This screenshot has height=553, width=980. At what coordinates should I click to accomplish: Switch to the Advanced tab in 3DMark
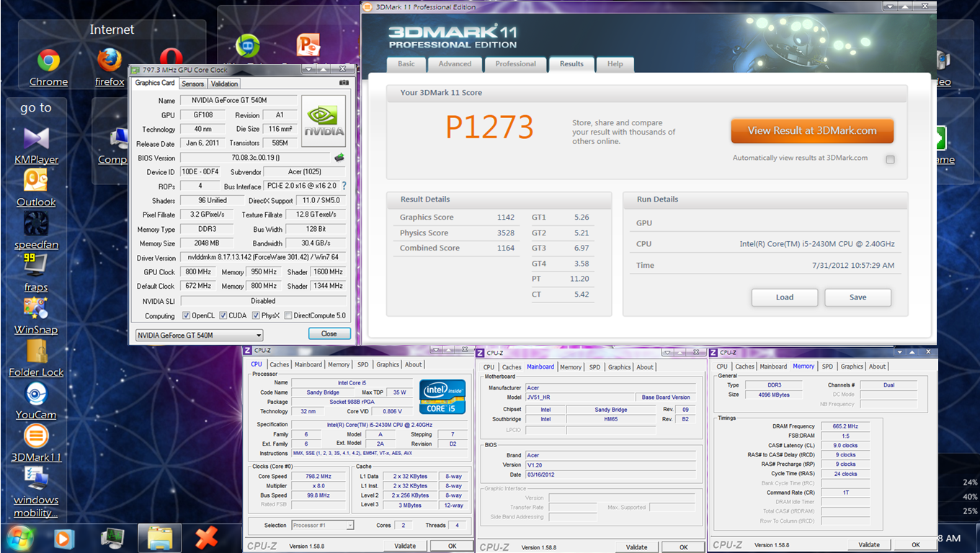click(x=455, y=64)
